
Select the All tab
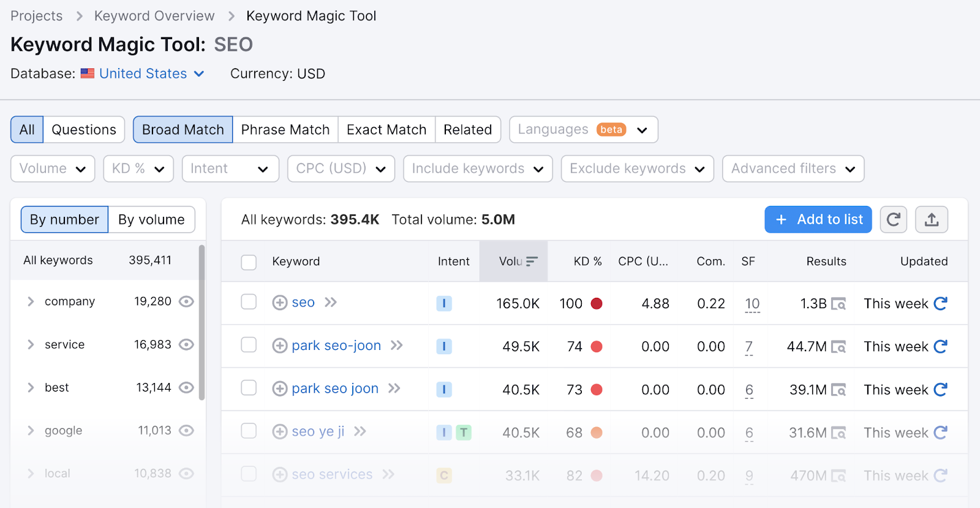[x=27, y=129]
